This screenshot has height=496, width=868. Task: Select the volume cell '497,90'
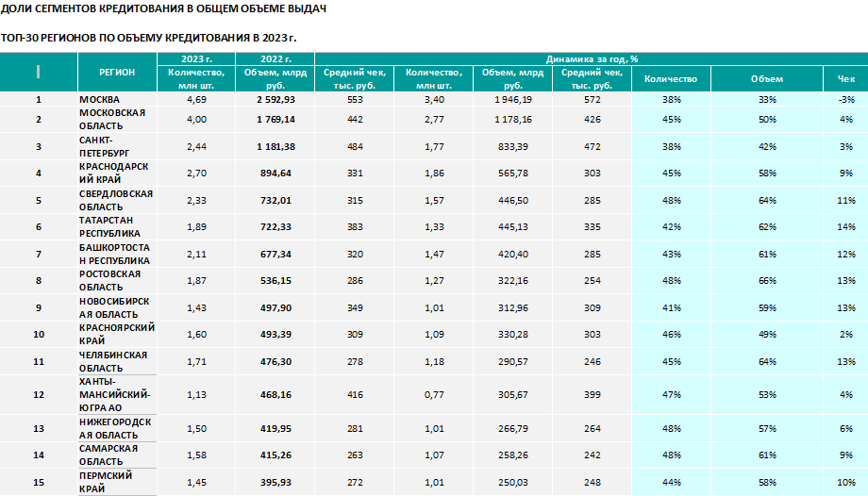point(275,307)
